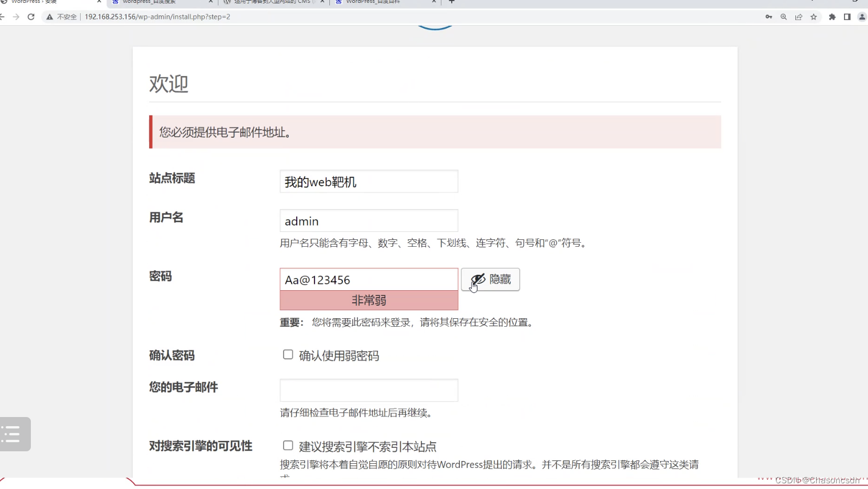
Task: View the not secure site warning icon
Action: (x=50, y=17)
